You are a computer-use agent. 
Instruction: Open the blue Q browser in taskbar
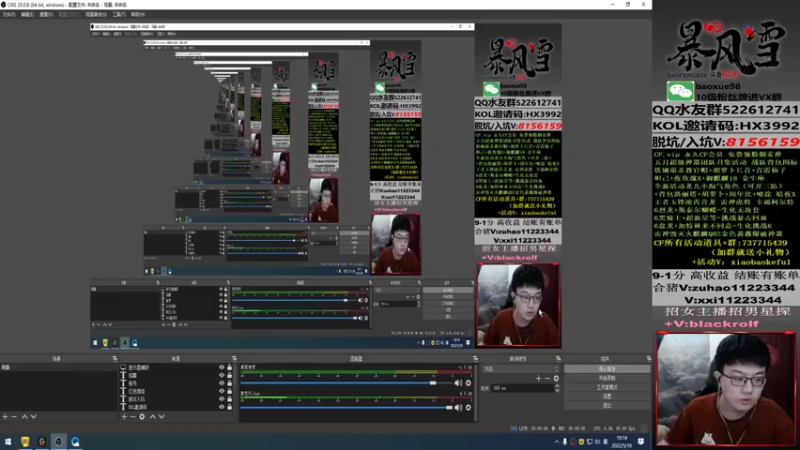coord(76,442)
